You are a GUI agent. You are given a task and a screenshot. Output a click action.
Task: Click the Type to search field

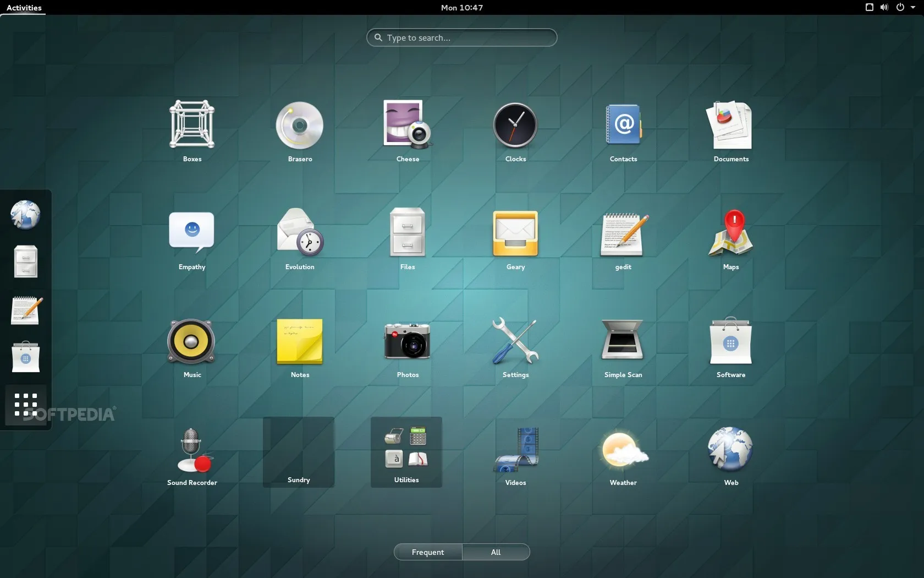click(461, 37)
